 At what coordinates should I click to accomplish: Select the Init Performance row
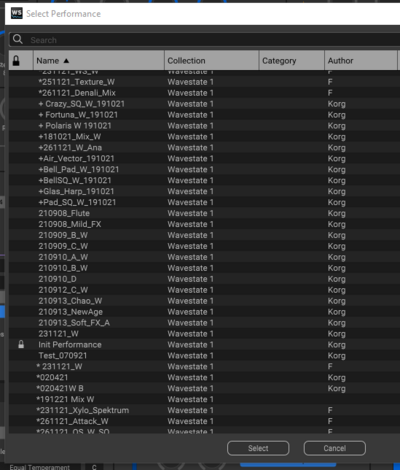pyautogui.click(x=204, y=345)
